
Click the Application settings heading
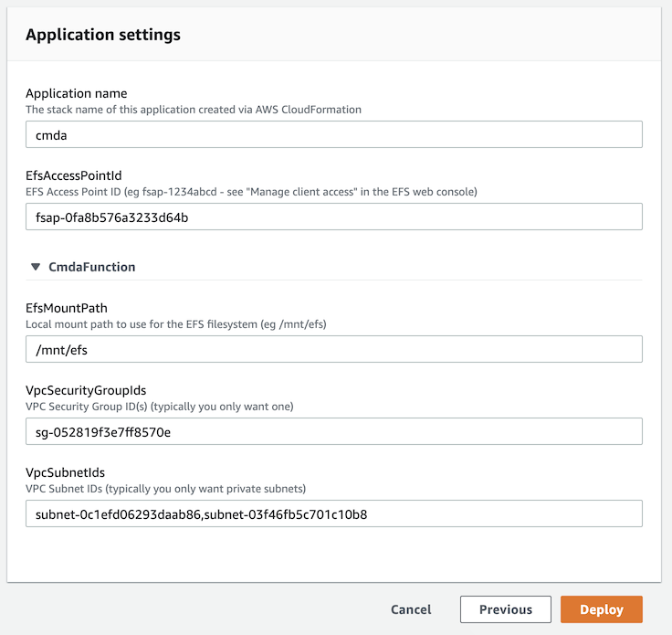pyautogui.click(x=102, y=35)
